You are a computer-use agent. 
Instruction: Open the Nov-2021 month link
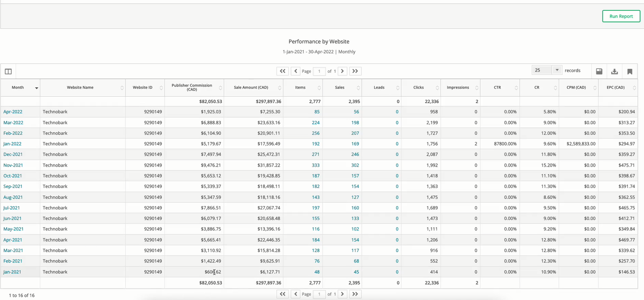13,165
